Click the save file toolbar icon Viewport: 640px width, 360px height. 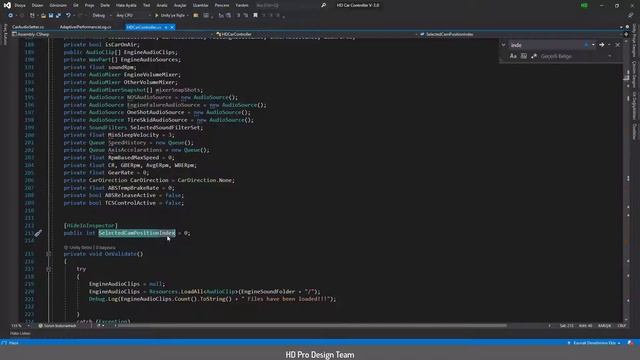pyautogui.click(x=51, y=16)
